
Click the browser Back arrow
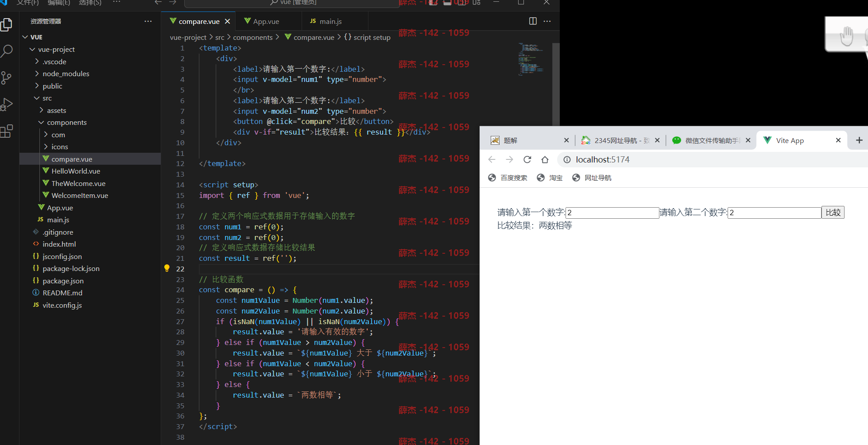point(492,159)
